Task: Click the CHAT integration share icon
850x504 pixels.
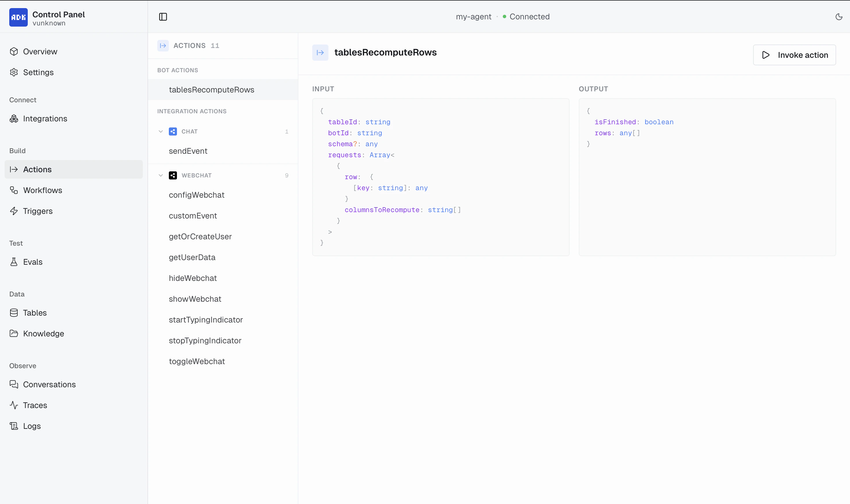Action: tap(173, 131)
